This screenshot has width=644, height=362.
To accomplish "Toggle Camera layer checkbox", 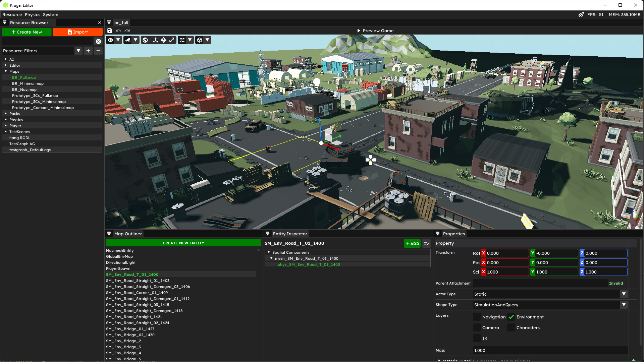I will [477, 327].
